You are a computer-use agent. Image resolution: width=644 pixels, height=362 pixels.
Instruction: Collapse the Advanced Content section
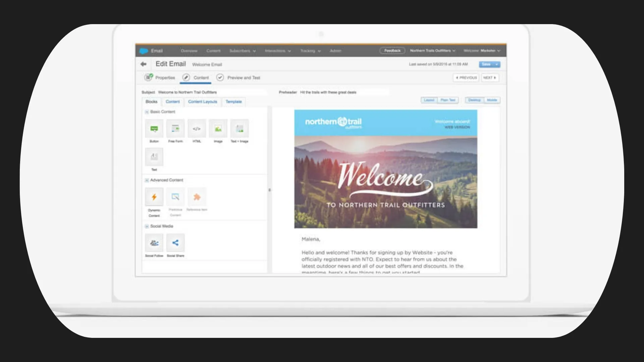147,180
